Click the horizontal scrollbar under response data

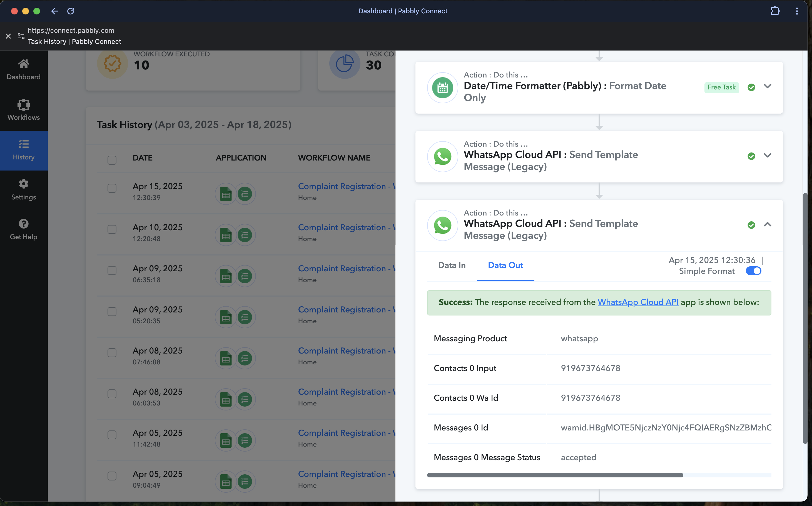click(x=555, y=475)
